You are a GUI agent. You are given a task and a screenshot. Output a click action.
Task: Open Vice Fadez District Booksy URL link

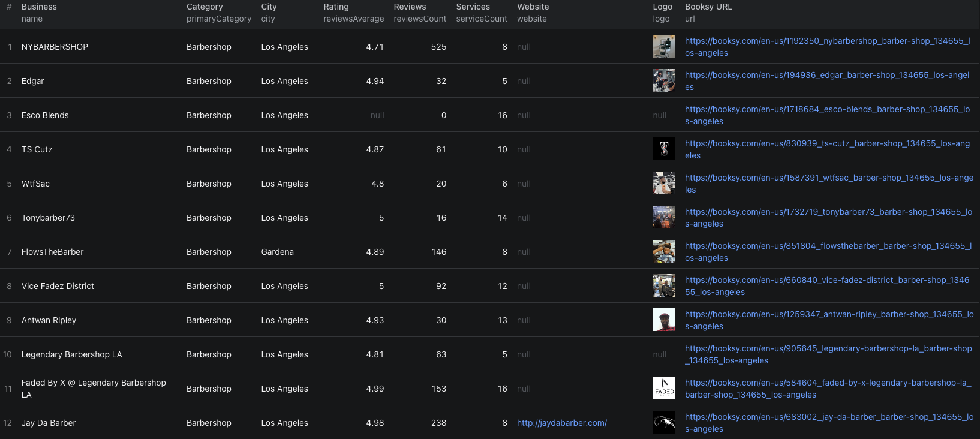pyautogui.click(x=827, y=286)
